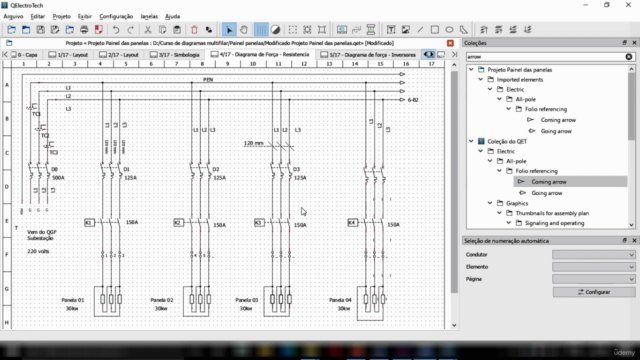This screenshot has width=640, height=360.
Task: Open the Página dropdown
Action: pyautogui.click(x=593, y=279)
